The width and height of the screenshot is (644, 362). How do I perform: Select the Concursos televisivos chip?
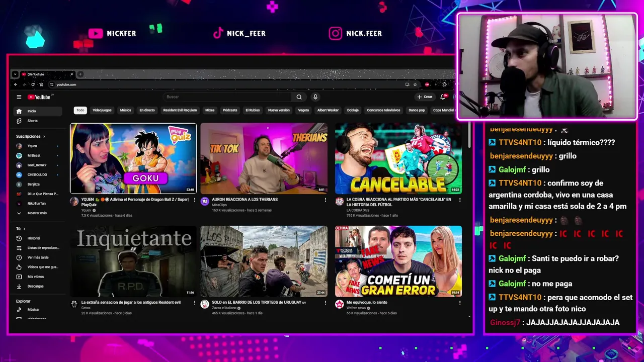pos(383,110)
